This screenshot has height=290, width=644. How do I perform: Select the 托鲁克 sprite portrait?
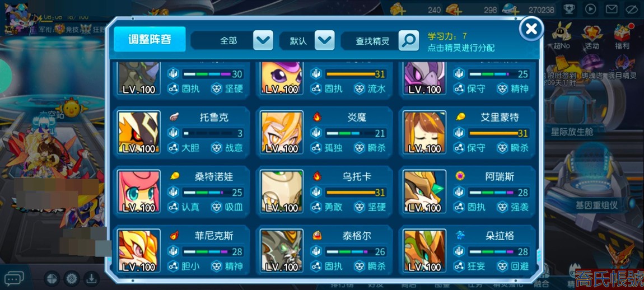pos(138,132)
